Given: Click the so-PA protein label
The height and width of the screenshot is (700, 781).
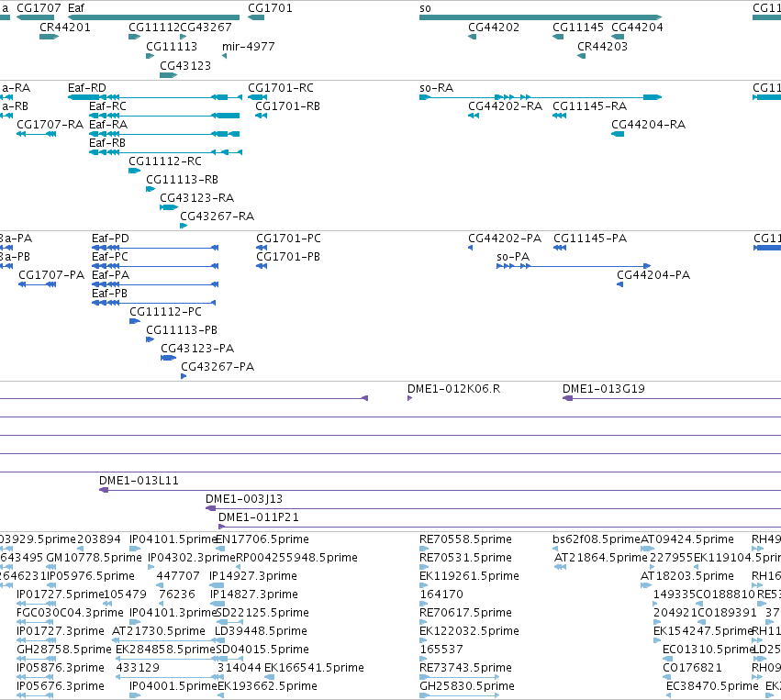Looking at the screenshot, I should (513, 257).
